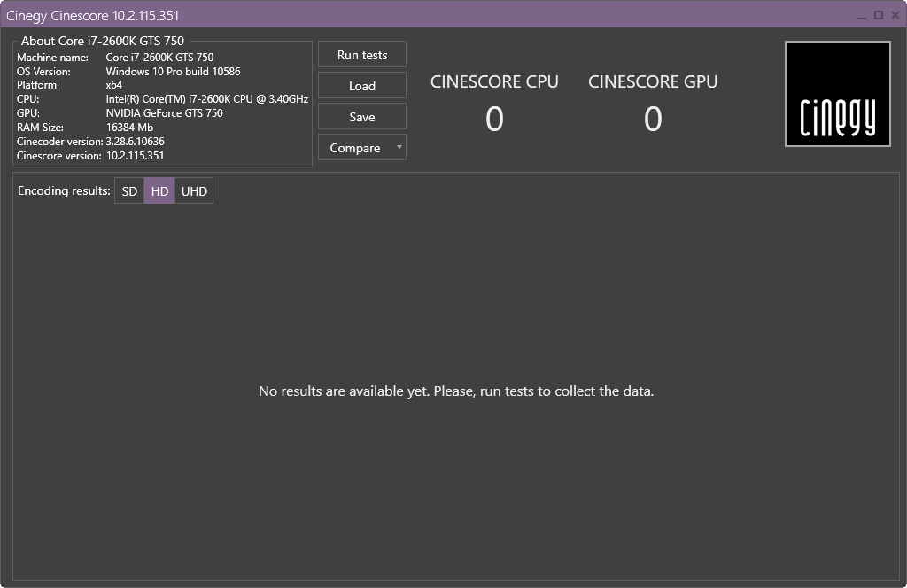Click the Encoding results label
The image size is (907, 588).
pos(64,190)
